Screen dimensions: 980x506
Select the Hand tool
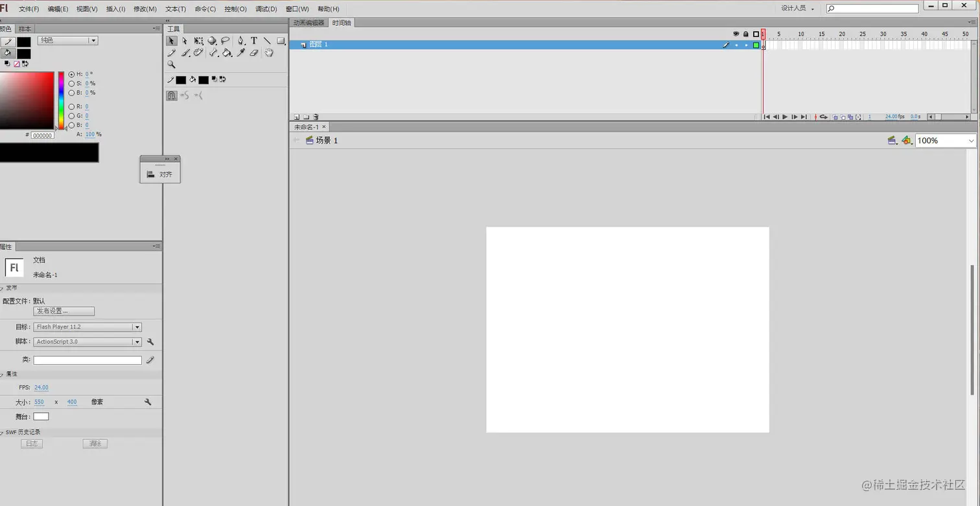click(x=269, y=52)
